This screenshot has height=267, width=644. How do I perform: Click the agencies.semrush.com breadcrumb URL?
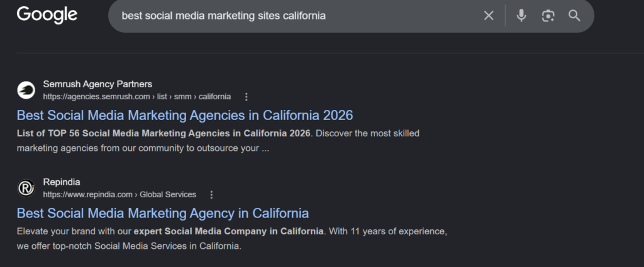tap(136, 97)
